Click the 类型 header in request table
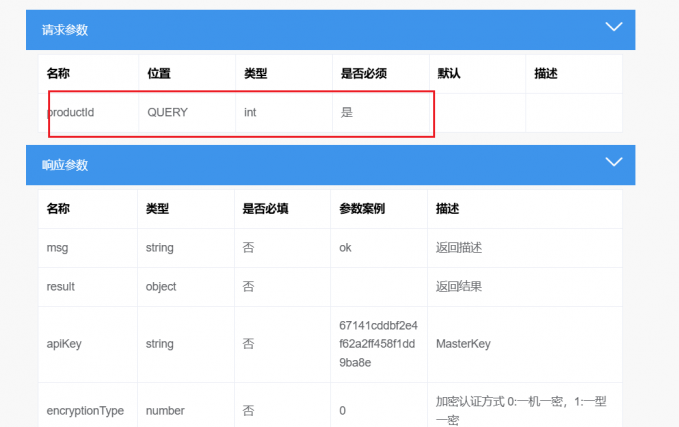Viewport: 679px width, 427px height. click(x=255, y=74)
